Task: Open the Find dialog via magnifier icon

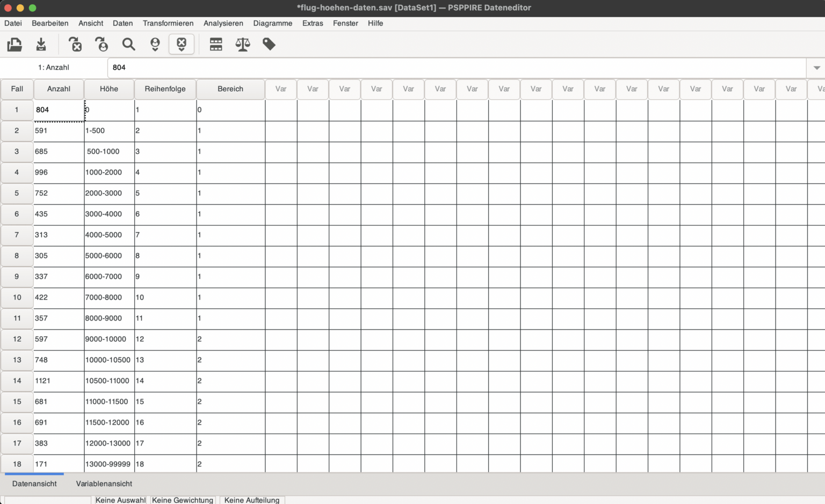Action: pyautogui.click(x=129, y=45)
